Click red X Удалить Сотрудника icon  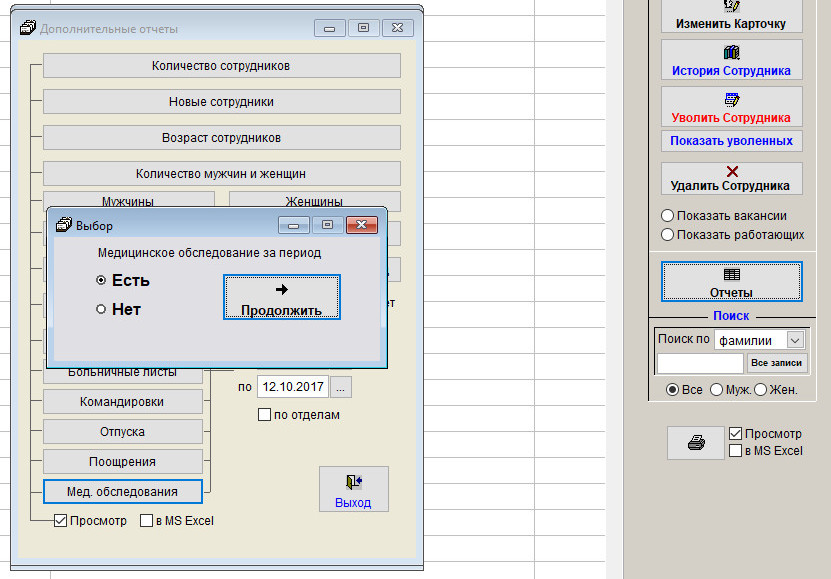[x=732, y=171]
